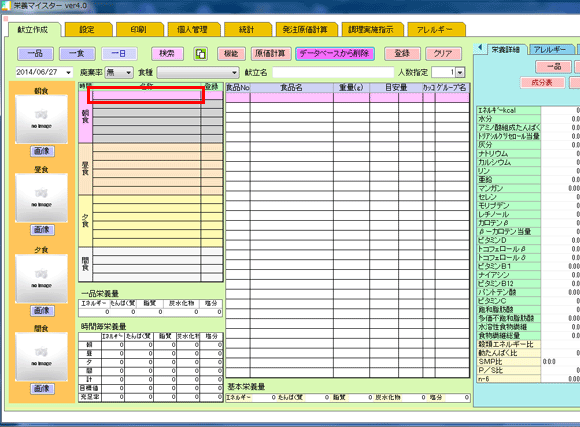The height and width of the screenshot is (427, 580).
Task: Open the date picker showing 2014/06/27
Action: (68, 73)
